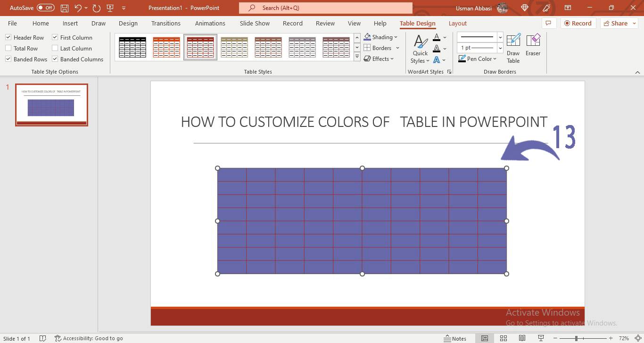Collapse the ribbon chevron

coord(637,72)
